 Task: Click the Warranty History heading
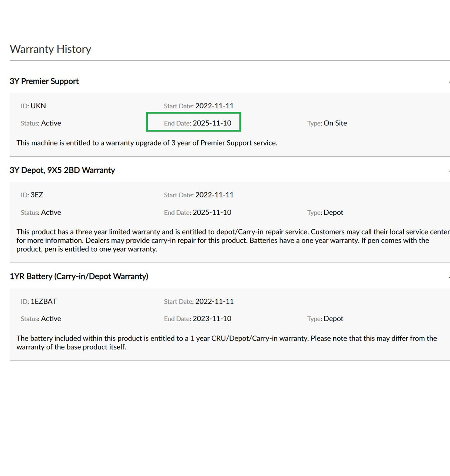pyautogui.click(x=50, y=49)
